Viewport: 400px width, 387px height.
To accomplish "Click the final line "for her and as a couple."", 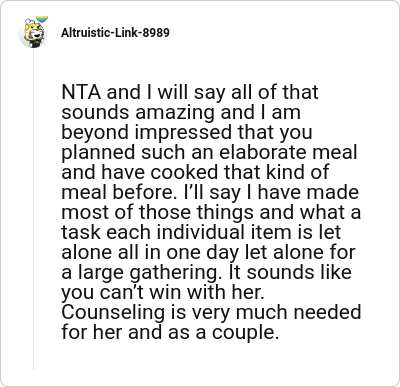I will point(170,333).
